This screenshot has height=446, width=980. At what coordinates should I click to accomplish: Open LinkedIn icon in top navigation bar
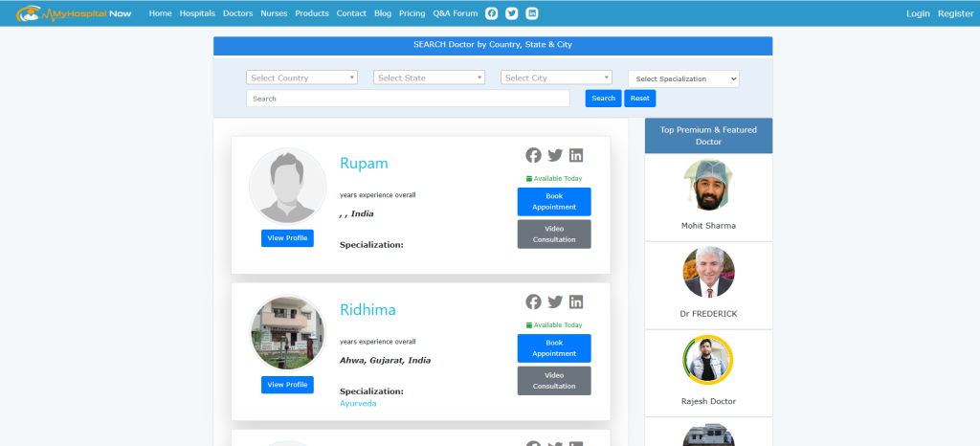click(x=532, y=13)
